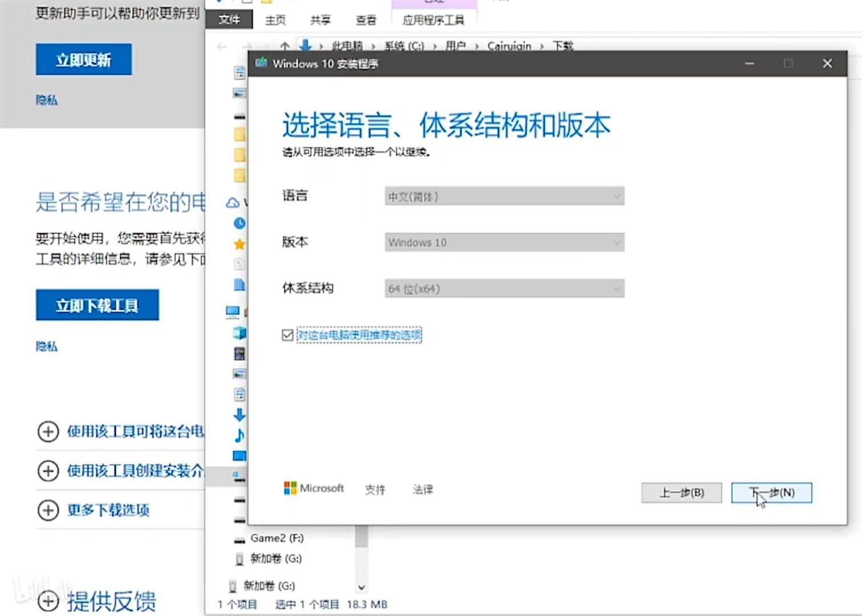Click status bar text 1 个项目
This screenshot has width=862, height=616.
[x=237, y=605]
